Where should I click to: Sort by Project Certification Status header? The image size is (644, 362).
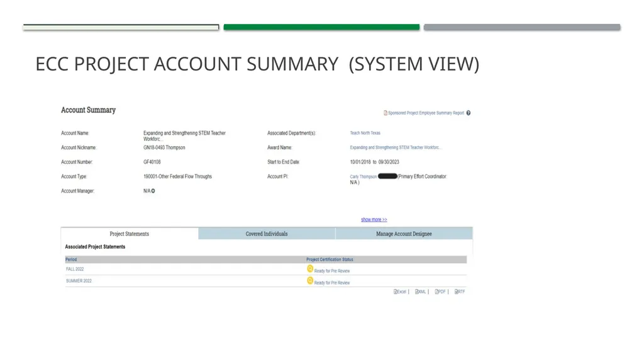point(330,259)
